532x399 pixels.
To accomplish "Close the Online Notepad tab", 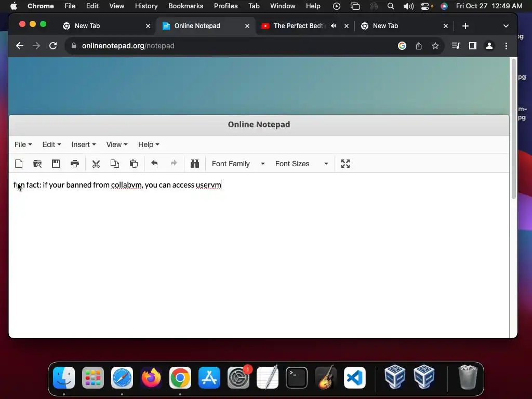I will point(247,26).
